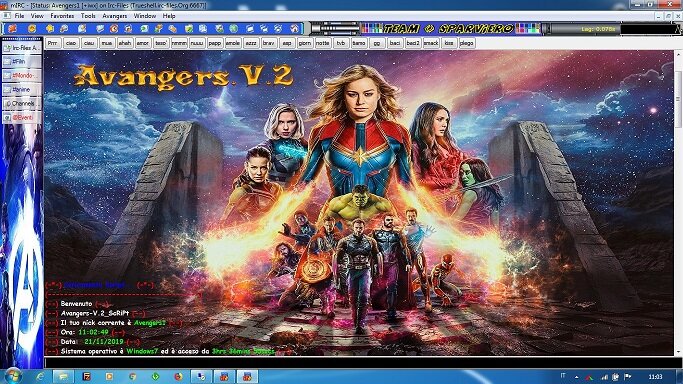The width and height of the screenshot is (683, 384).
Task: Switch to the Irc-Files status window
Action: [22, 48]
